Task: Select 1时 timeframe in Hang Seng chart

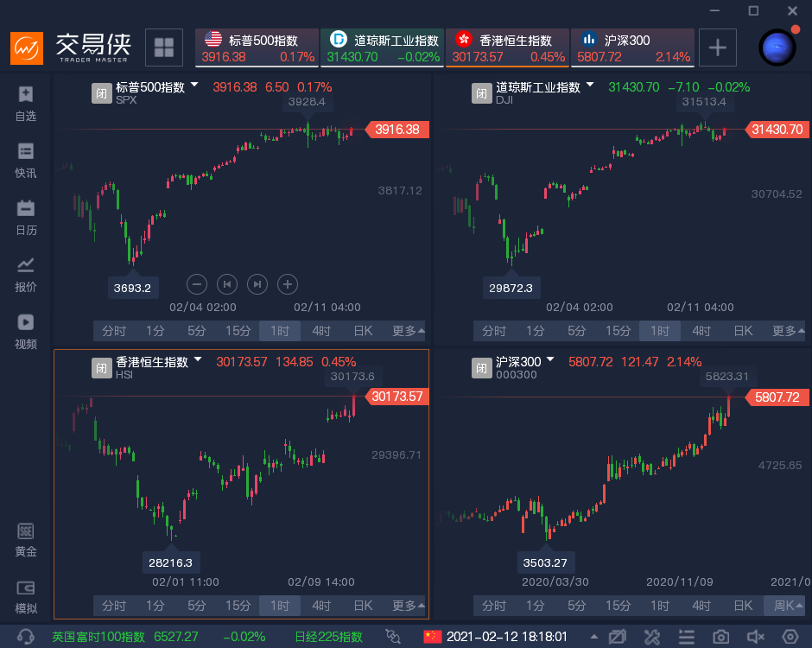Action: pos(280,606)
